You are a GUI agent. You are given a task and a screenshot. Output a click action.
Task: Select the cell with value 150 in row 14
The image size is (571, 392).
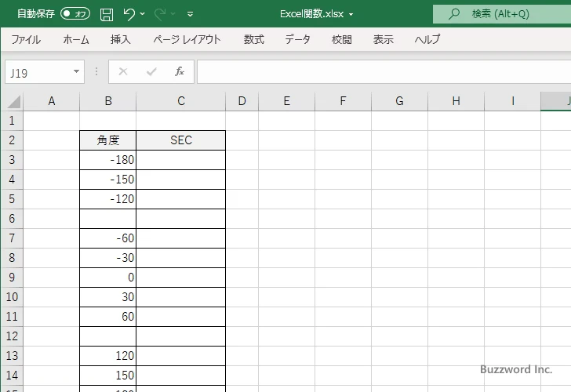[107, 376]
